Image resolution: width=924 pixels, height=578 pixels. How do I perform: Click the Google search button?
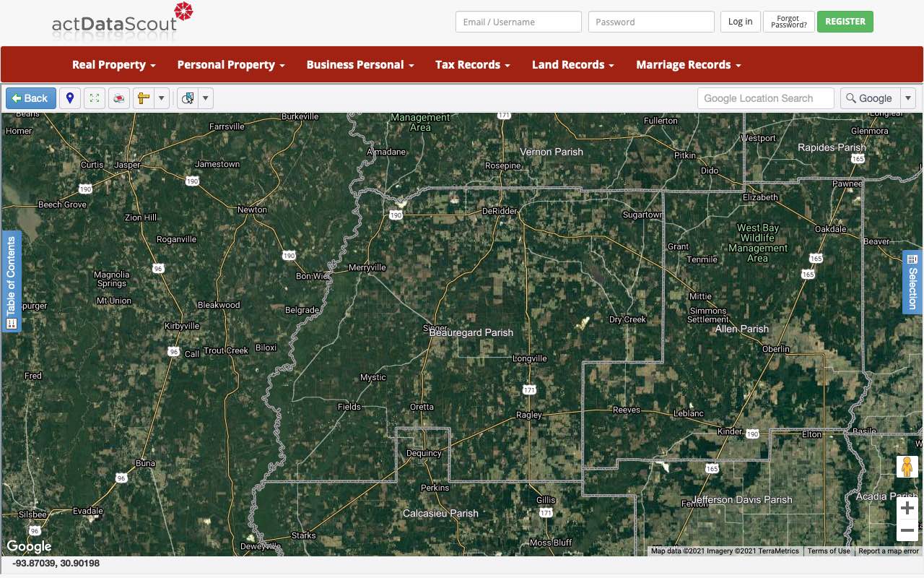point(870,98)
